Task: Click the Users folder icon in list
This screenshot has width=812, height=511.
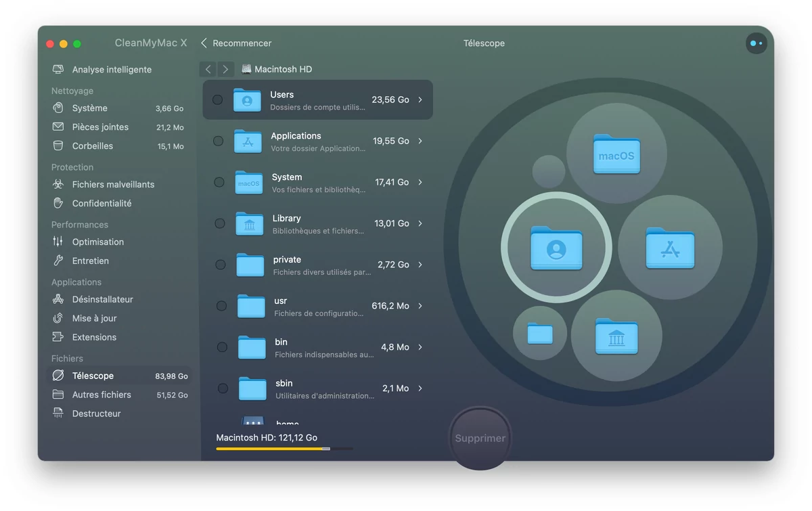Action: point(247,100)
